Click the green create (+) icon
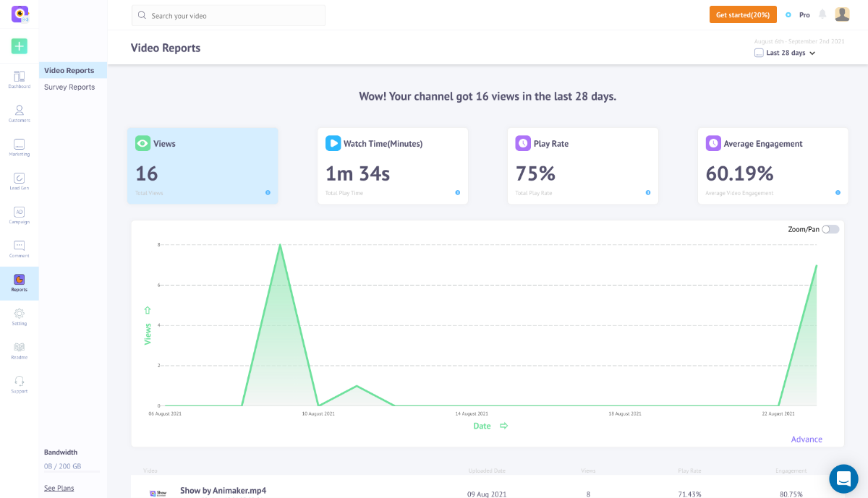The width and height of the screenshot is (868, 498). click(x=19, y=46)
